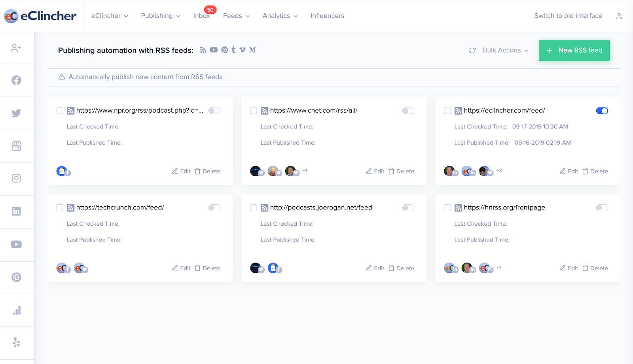Open the Twitter sidebar icon
The image size is (633, 364).
(16, 113)
